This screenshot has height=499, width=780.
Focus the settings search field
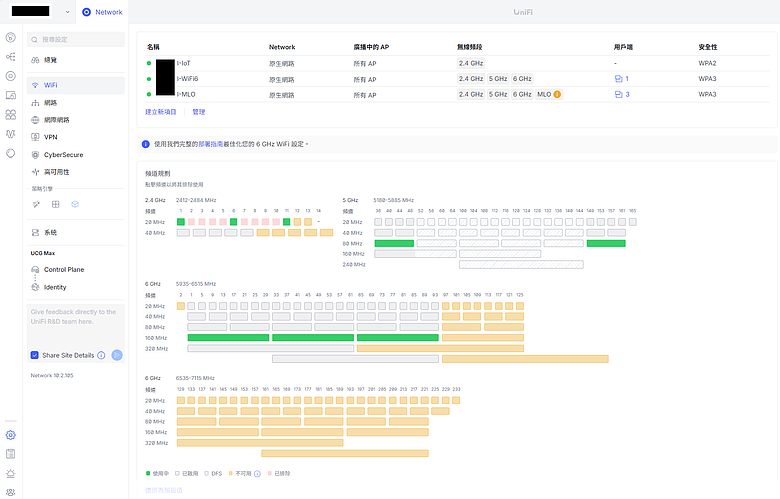pos(76,39)
